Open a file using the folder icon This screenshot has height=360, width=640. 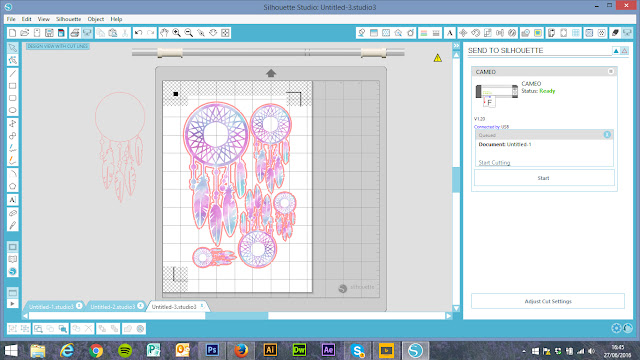point(24,33)
